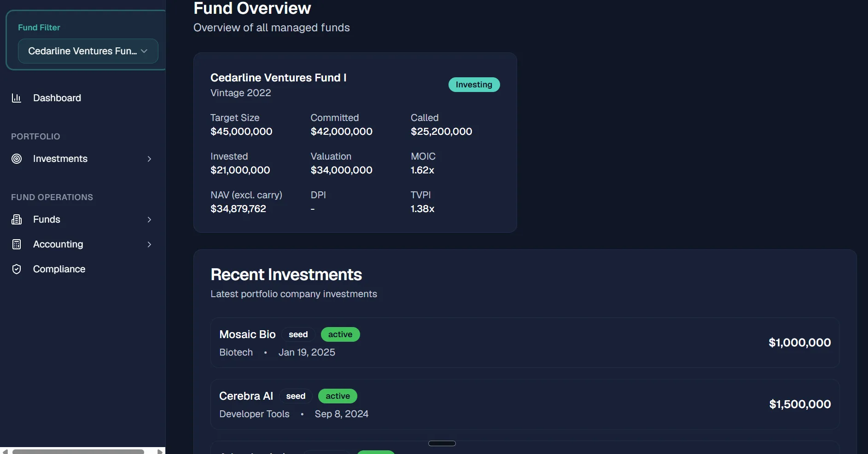
Task: Click the seed tag on Cerebra AI
Action: [x=296, y=396]
